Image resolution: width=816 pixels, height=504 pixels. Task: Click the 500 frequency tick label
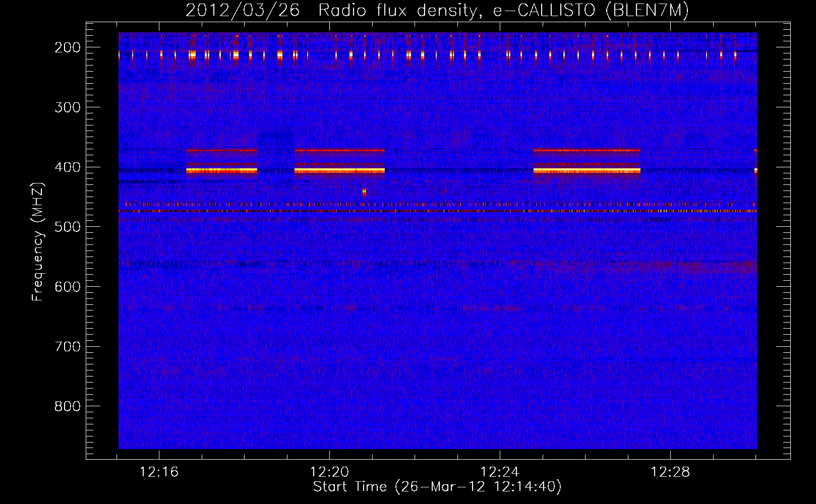68,227
